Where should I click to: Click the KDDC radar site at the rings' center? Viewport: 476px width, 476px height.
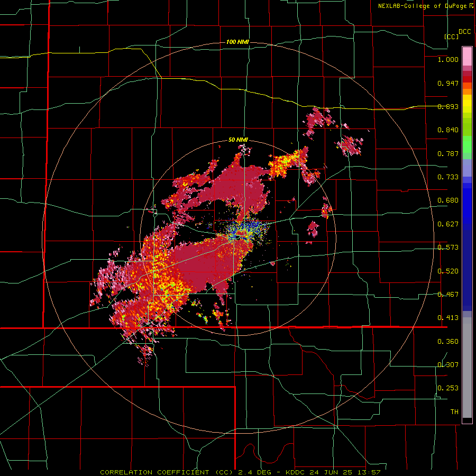238,237
